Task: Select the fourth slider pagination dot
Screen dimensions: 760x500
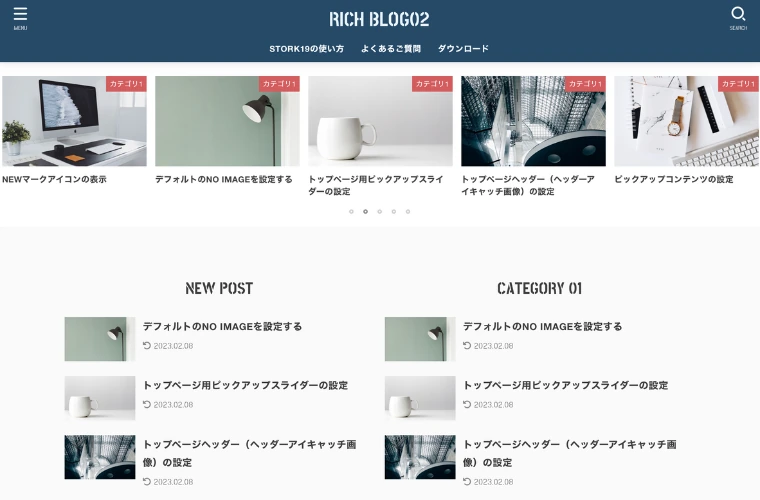Action: [x=394, y=212]
